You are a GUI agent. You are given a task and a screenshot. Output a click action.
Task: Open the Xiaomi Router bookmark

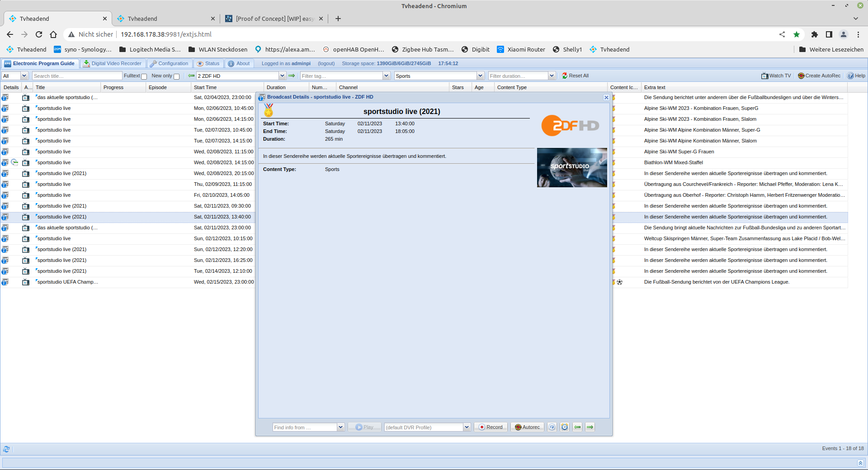point(521,50)
